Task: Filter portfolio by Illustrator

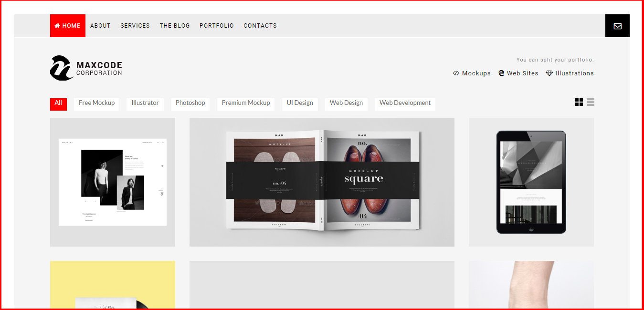Action: point(145,103)
